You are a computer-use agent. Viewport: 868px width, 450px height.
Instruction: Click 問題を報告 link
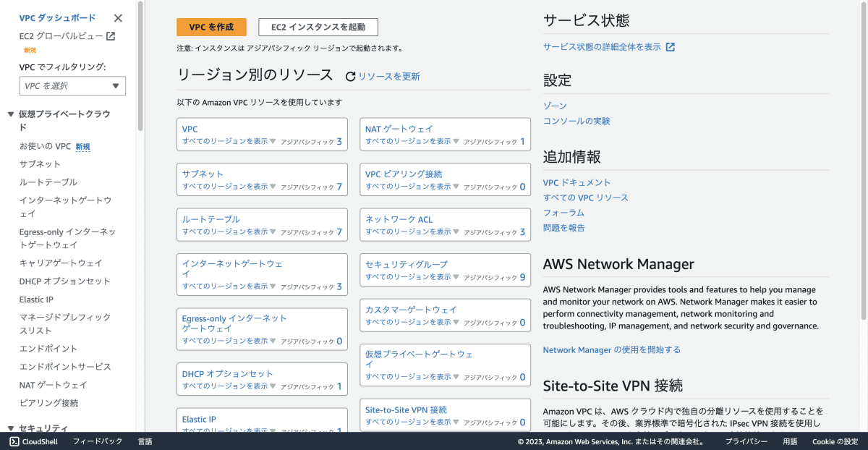pyautogui.click(x=564, y=228)
